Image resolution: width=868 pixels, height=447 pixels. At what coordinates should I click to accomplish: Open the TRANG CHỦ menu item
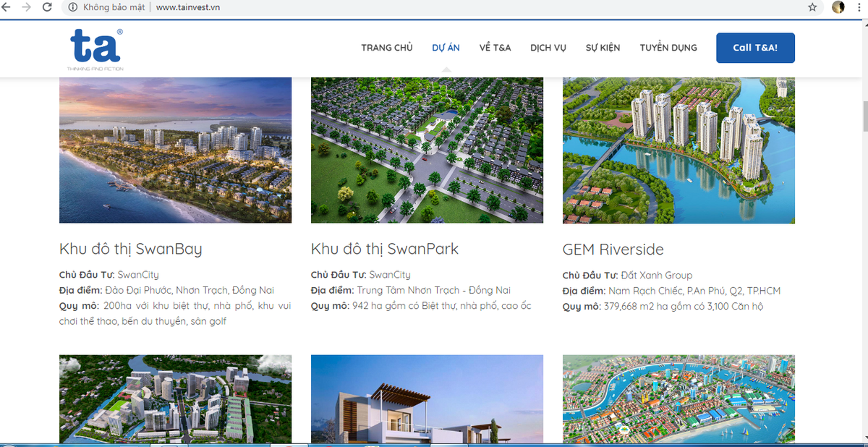[x=386, y=47]
